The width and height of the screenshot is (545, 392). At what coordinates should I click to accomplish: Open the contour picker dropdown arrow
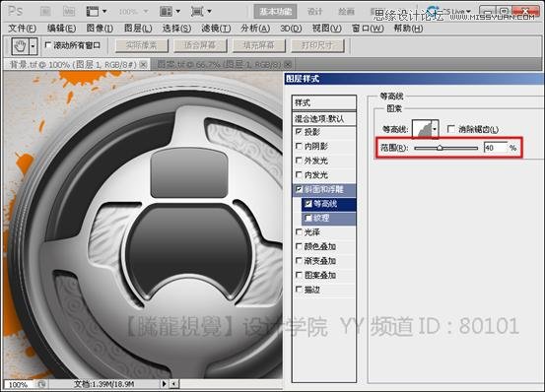tap(435, 129)
